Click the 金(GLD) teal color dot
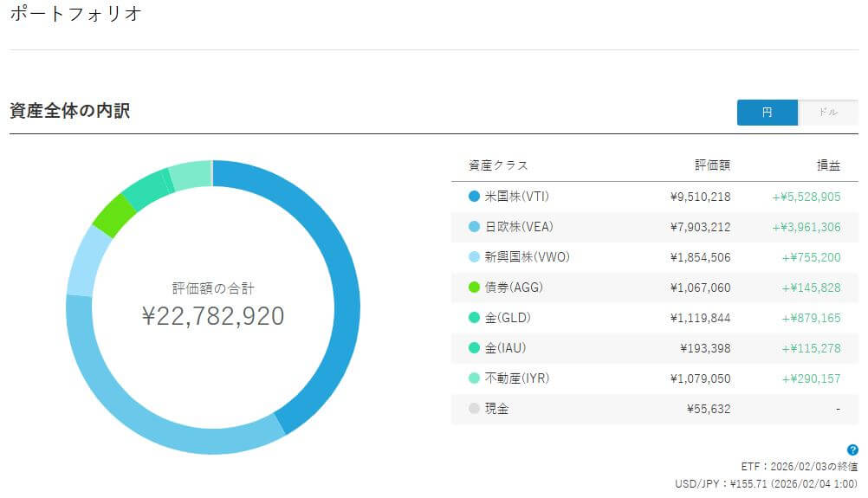 coord(473,318)
